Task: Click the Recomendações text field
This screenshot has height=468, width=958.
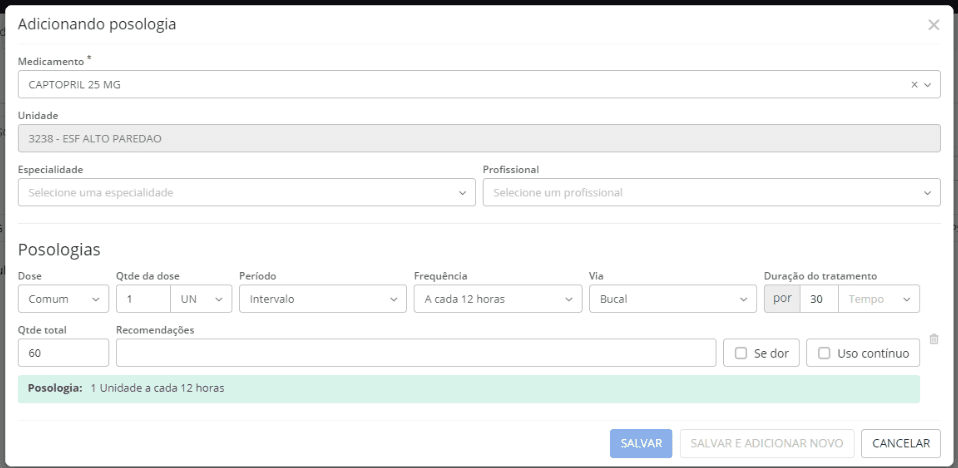Action: pyautogui.click(x=415, y=353)
